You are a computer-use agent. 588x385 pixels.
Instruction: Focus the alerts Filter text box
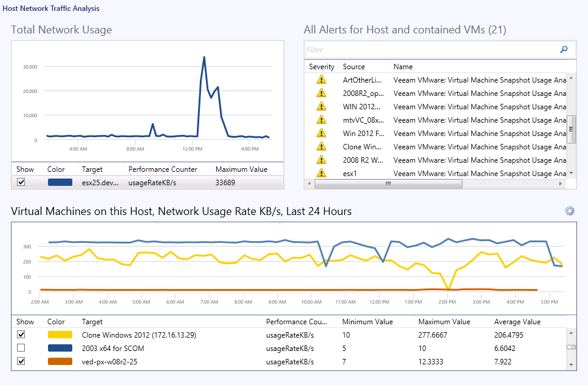click(x=430, y=50)
